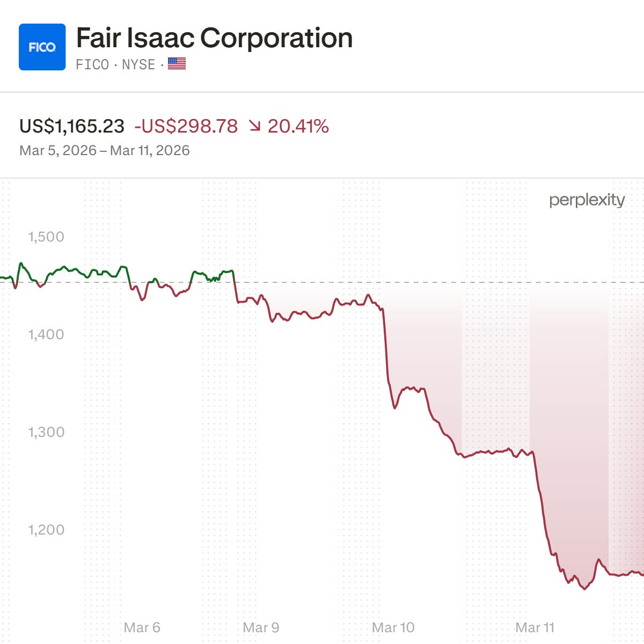644x644 pixels.
Task: Click the 20.41% percentage change
Action: coord(298,127)
